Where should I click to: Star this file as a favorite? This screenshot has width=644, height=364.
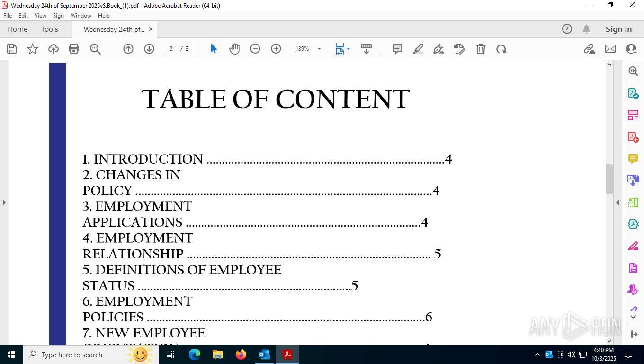point(33,49)
